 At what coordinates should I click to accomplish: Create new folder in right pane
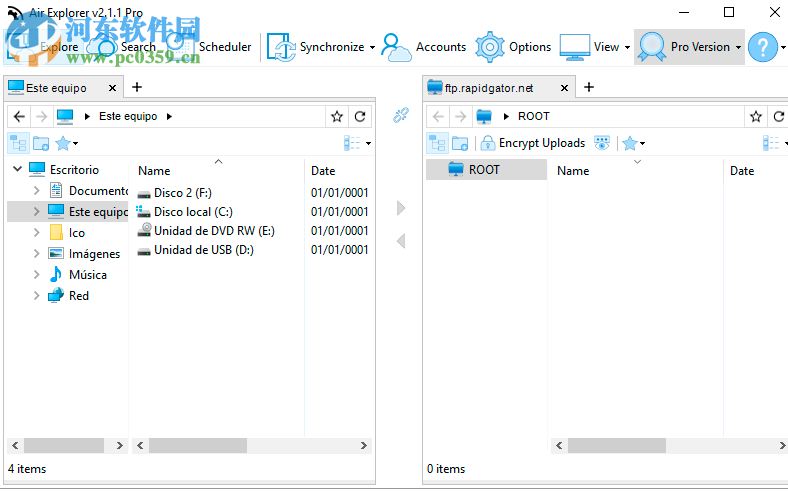point(460,144)
